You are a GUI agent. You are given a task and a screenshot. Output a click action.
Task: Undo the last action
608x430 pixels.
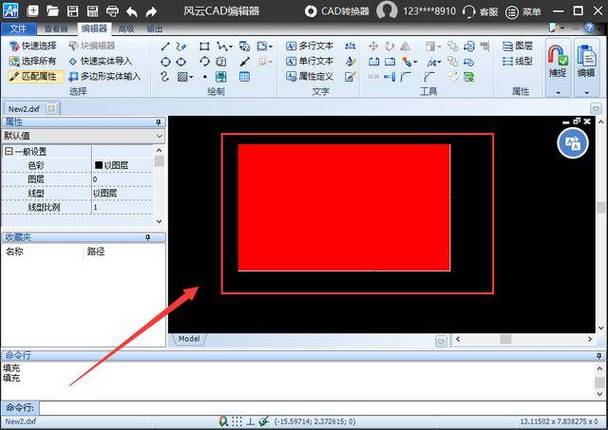click(x=132, y=12)
